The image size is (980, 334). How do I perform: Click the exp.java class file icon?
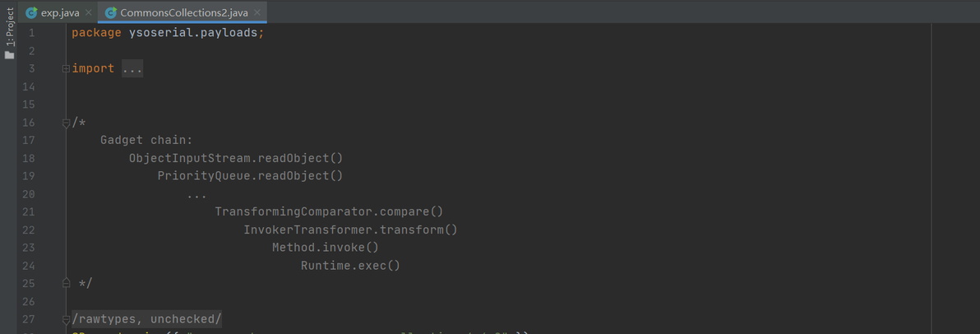(x=32, y=13)
